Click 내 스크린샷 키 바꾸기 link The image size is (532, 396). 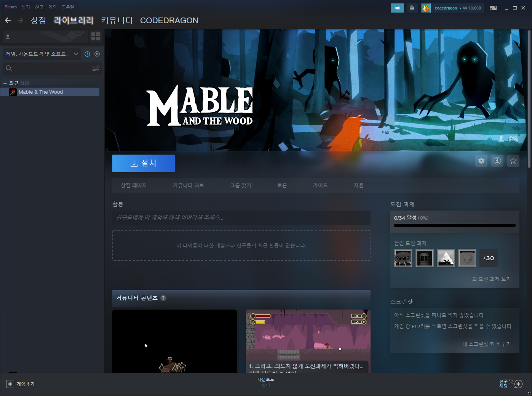pyautogui.click(x=487, y=344)
